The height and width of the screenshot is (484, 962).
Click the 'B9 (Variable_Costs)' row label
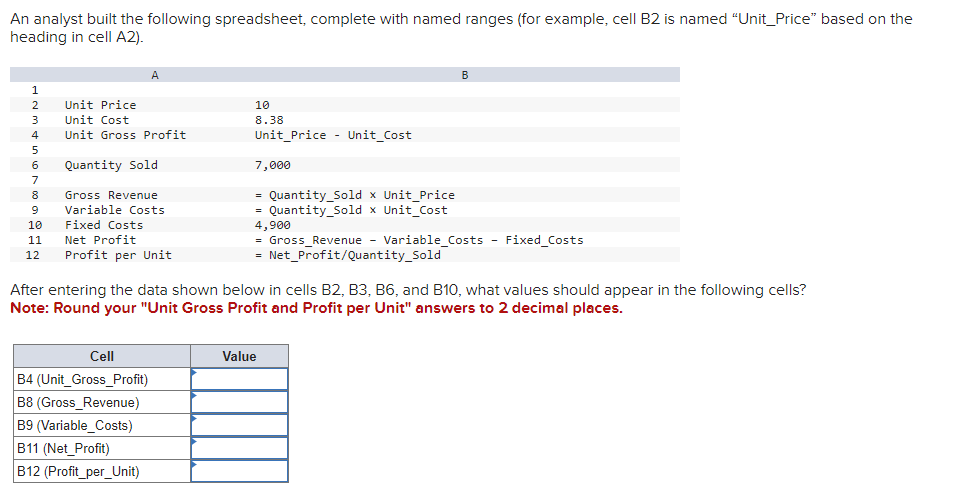coord(75,425)
